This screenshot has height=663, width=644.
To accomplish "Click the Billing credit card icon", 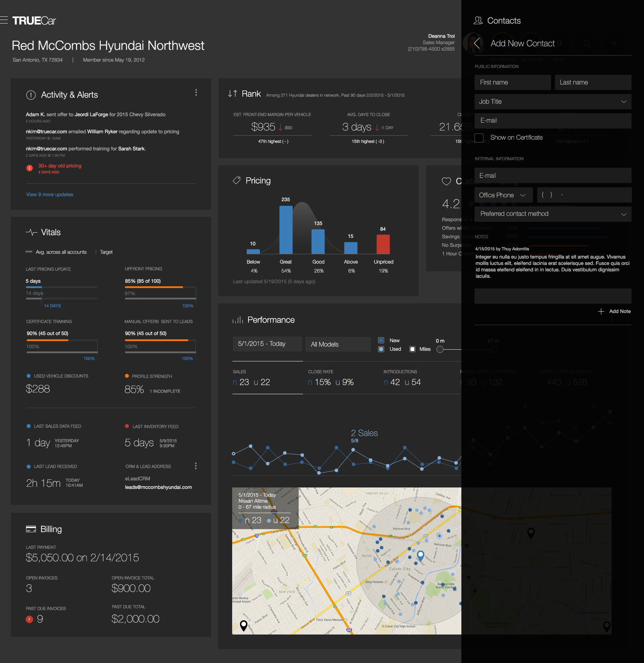I will click(31, 529).
